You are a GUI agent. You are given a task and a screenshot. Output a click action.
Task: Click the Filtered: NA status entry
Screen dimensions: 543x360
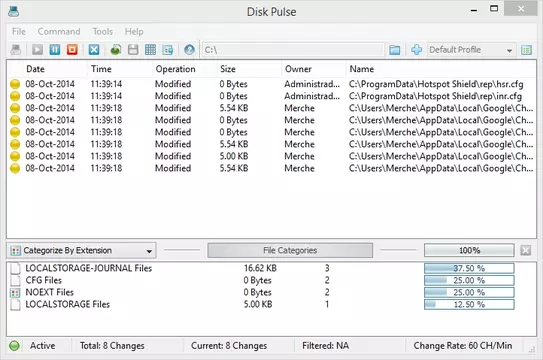[x=326, y=346]
